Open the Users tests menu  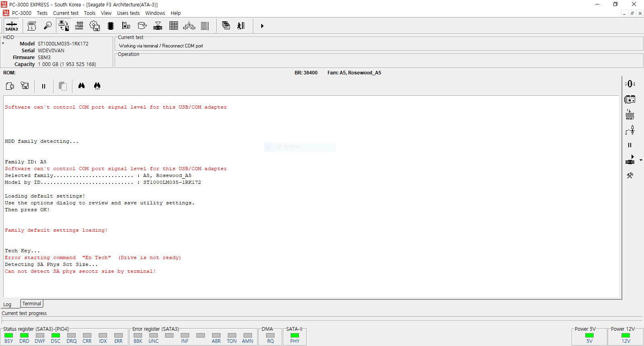coord(128,13)
